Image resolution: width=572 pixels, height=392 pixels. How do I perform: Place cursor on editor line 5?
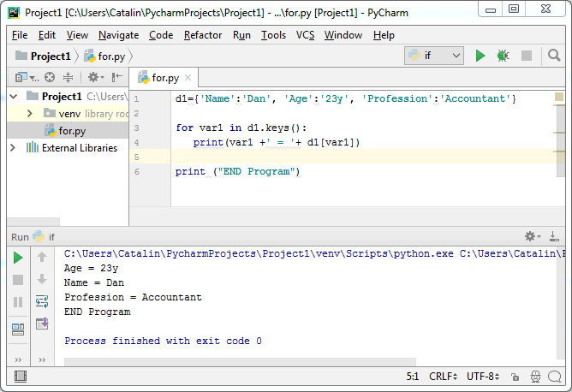(x=365, y=157)
